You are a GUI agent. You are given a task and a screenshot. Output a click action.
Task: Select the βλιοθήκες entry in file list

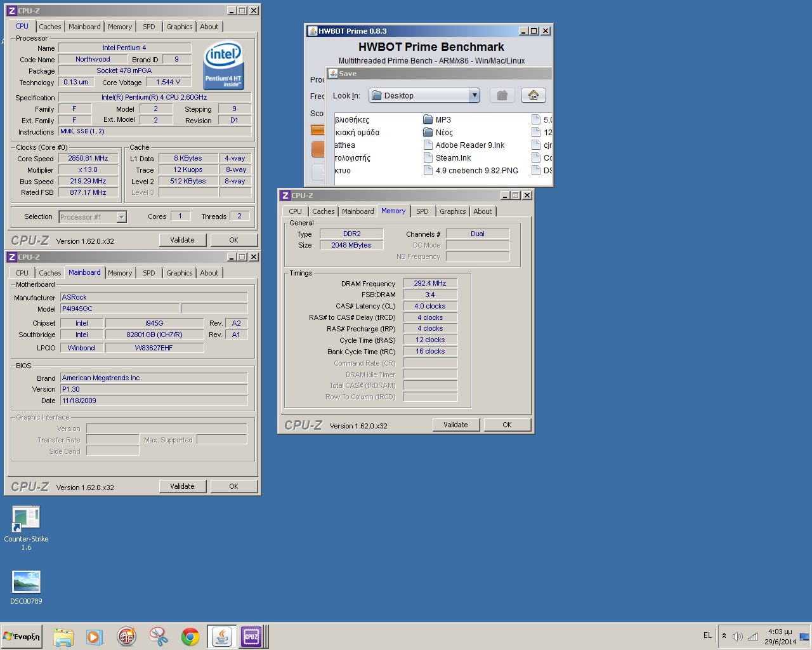tap(352, 119)
